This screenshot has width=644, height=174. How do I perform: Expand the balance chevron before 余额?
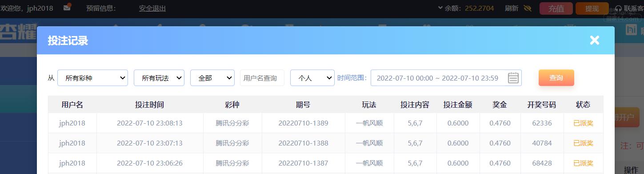click(440, 8)
